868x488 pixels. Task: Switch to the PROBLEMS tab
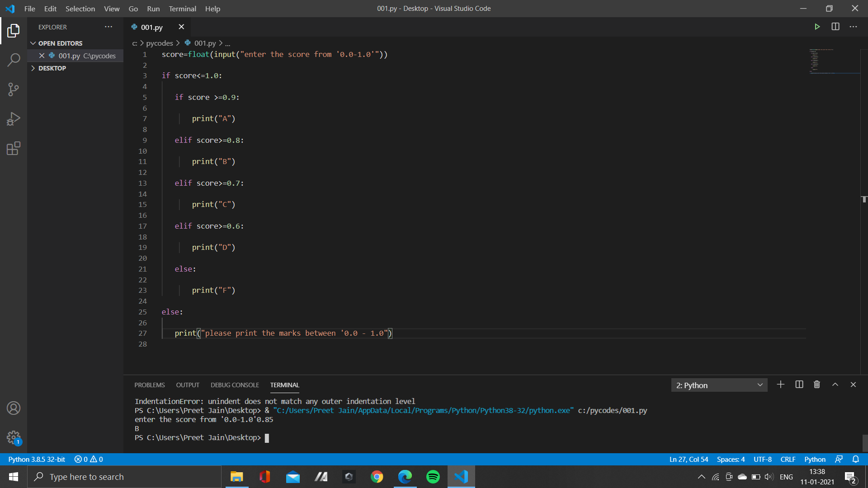(x=149, y=385)
